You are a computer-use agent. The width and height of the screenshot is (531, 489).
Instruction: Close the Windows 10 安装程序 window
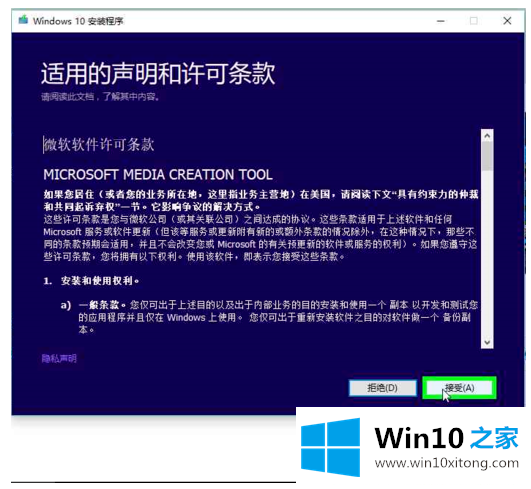(x=507, y=21)
